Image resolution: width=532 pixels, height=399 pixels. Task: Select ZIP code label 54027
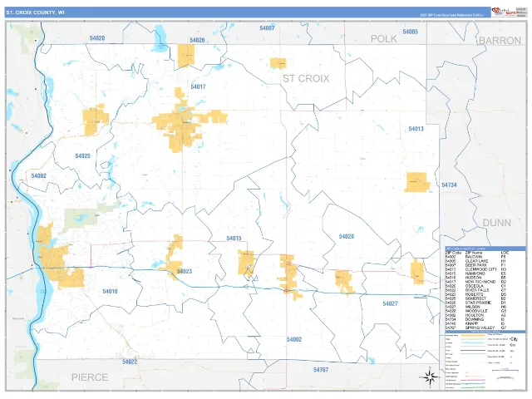(x=390, y=303)
